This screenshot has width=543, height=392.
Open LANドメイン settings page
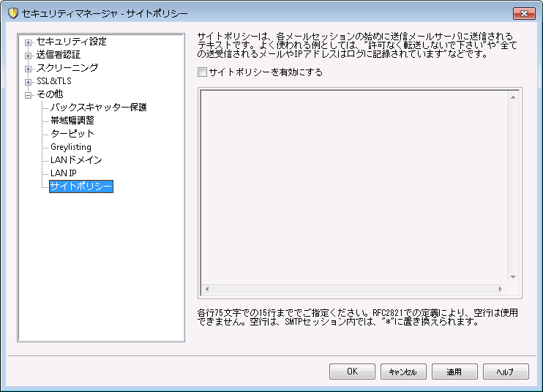click(76, 160)
